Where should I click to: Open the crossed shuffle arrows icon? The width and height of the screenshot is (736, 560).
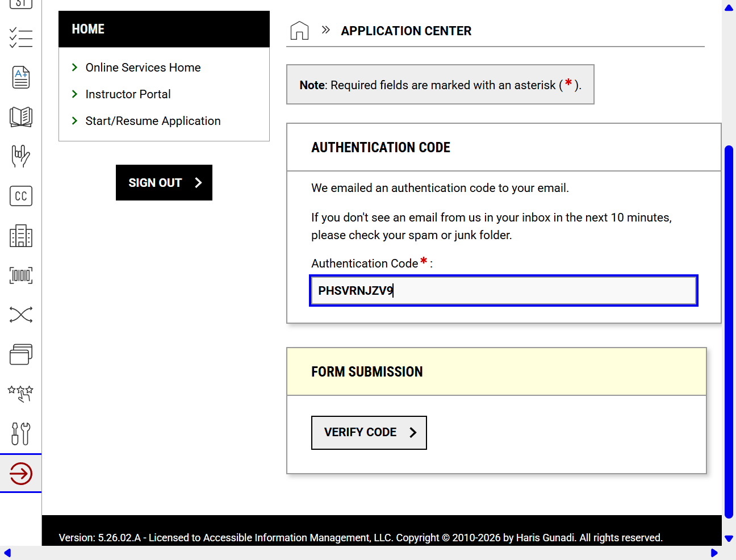point(21,315)
